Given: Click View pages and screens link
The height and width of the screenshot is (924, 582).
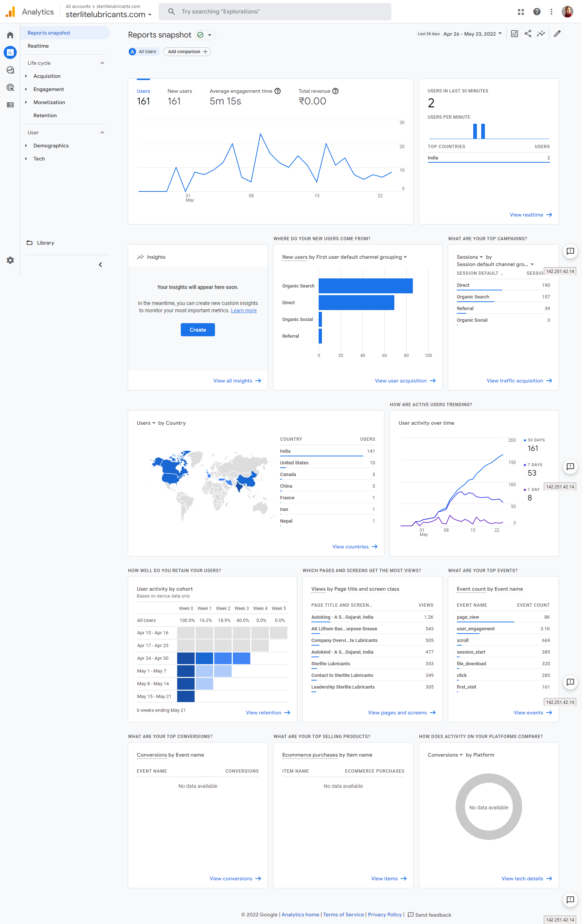Looking at the screenshot, I should (x=402, y=713).
